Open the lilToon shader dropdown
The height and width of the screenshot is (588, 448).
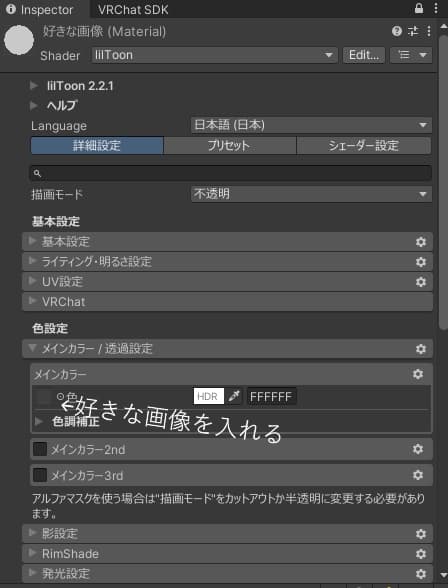pyautogui.click(x=214, y=55)
